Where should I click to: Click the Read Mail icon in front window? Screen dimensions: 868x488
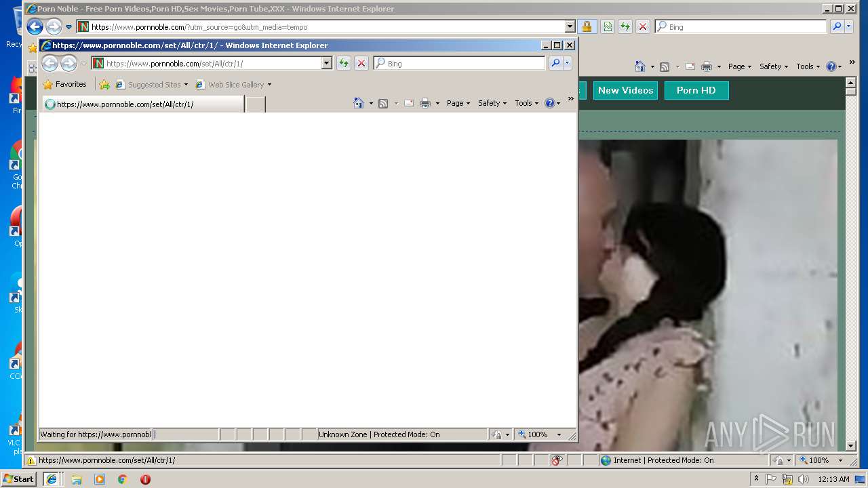[409, 103]
